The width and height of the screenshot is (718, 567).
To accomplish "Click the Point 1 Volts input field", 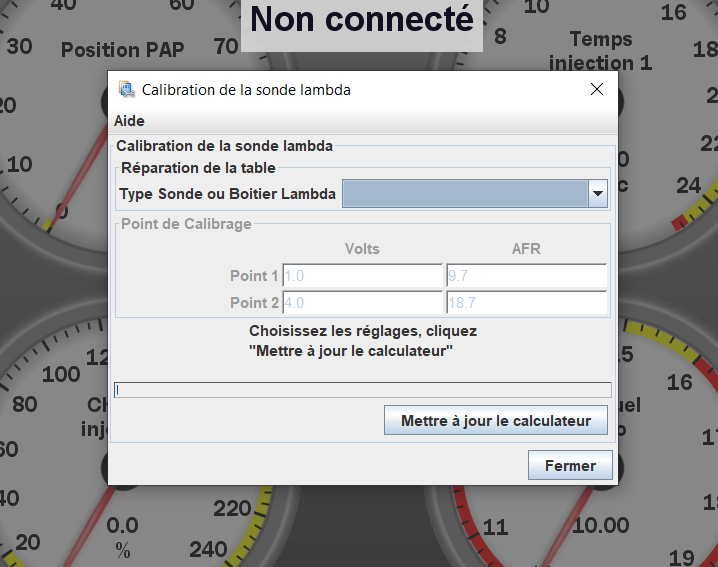I will (362, 276).
